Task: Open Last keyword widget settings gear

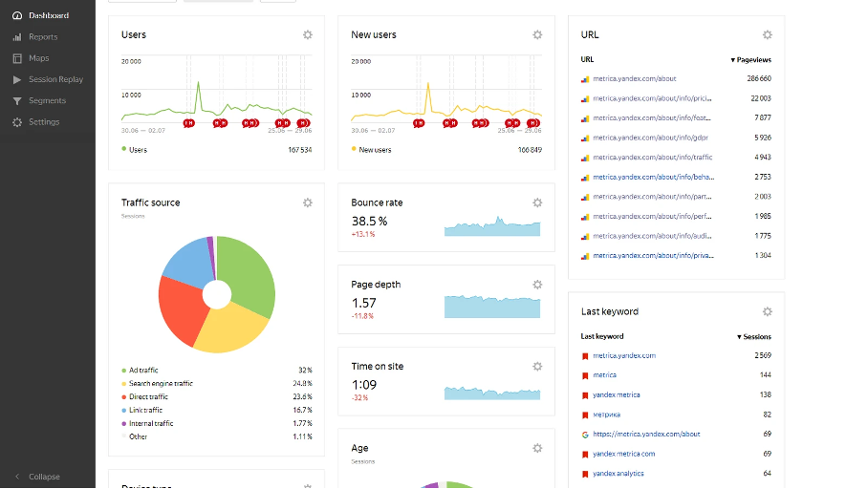Action: pyautogui.click(x=768, y=312)
